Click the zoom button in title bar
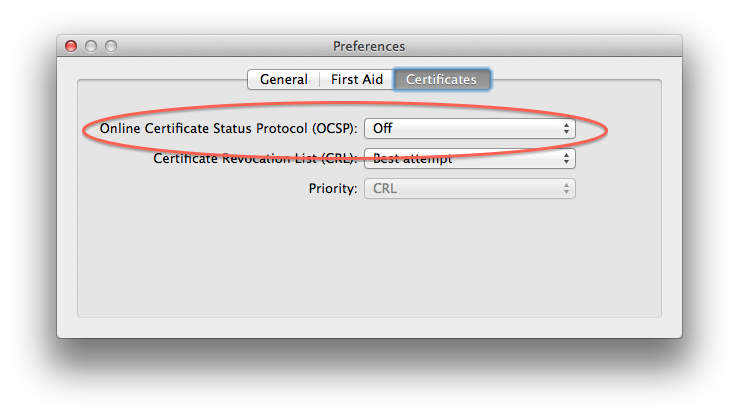The width and height of the screenshot is (739, 417). pos(111,46)
